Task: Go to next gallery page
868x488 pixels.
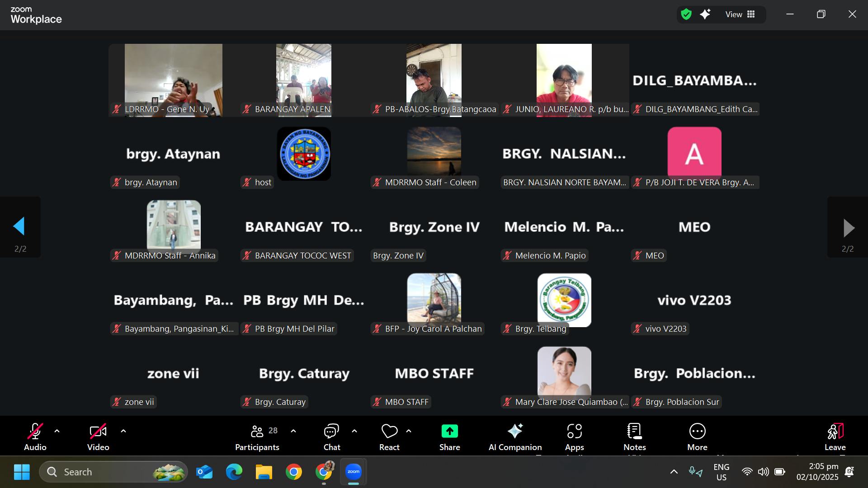Action: coord(848,228)
